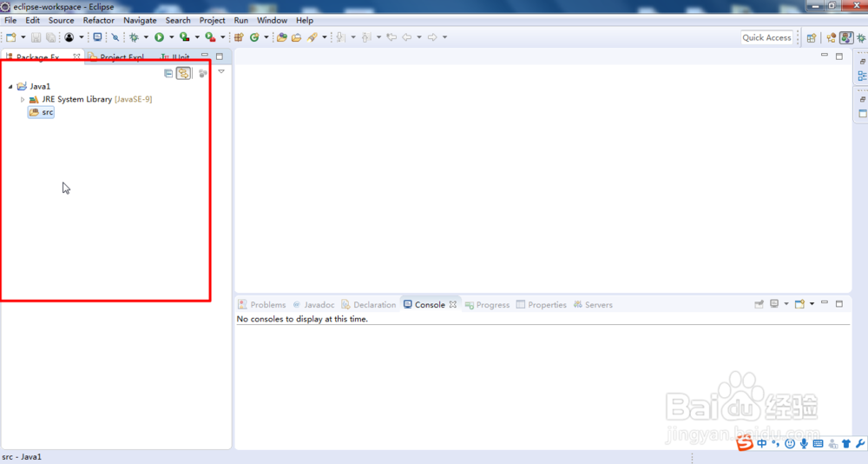The height and width of the screenshot is (464, 868).
Task: Open the Refactor menu
Action: [x=99, y=20]
